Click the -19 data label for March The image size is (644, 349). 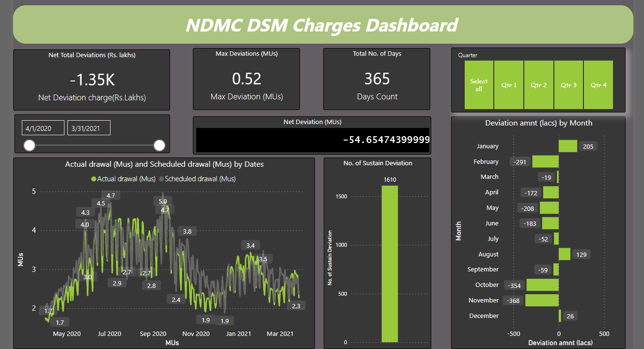[546, 177]
